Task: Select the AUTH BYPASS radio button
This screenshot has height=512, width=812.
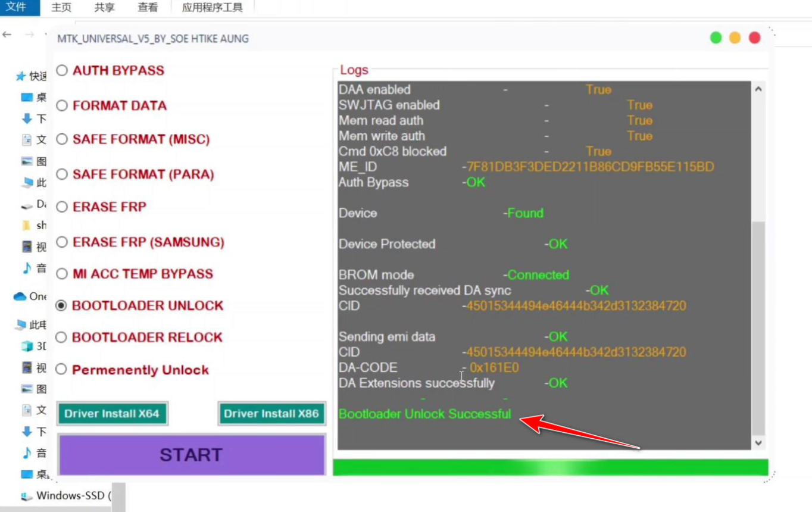Action: point(61,70)
